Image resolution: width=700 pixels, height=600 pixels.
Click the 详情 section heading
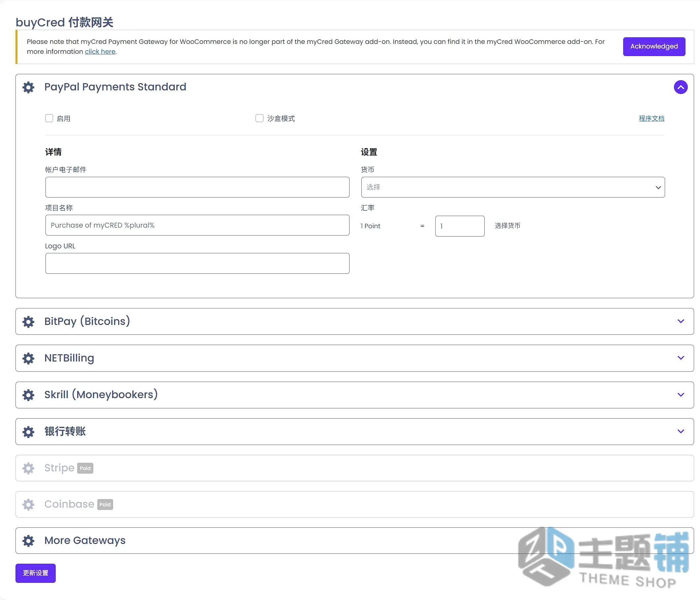pos(53,152)
